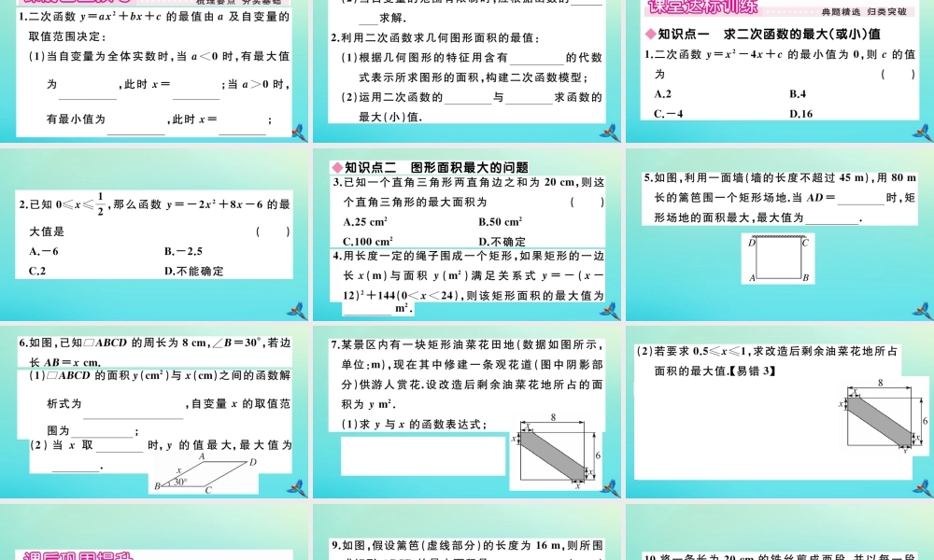Click the text 典题精选 归类突破
Image resolution: width=934 pixels, height=560 pixels.
[x=864, y=11]
